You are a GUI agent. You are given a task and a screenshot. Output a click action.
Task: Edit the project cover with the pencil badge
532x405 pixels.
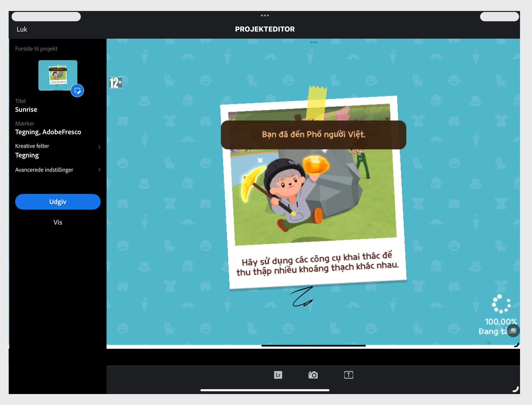tap(77, 90)
